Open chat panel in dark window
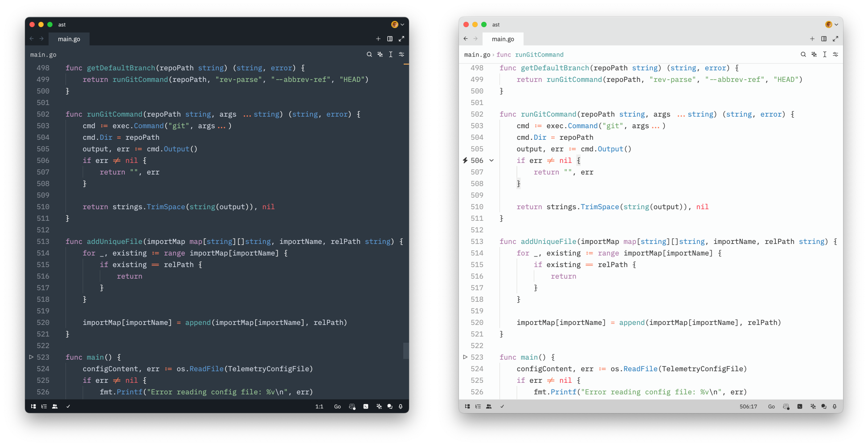The height and width of the screenshot is (446, 868). coord(390,406)
